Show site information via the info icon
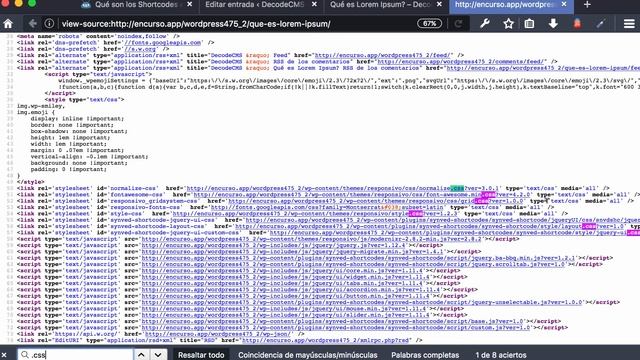 (49, 24)
